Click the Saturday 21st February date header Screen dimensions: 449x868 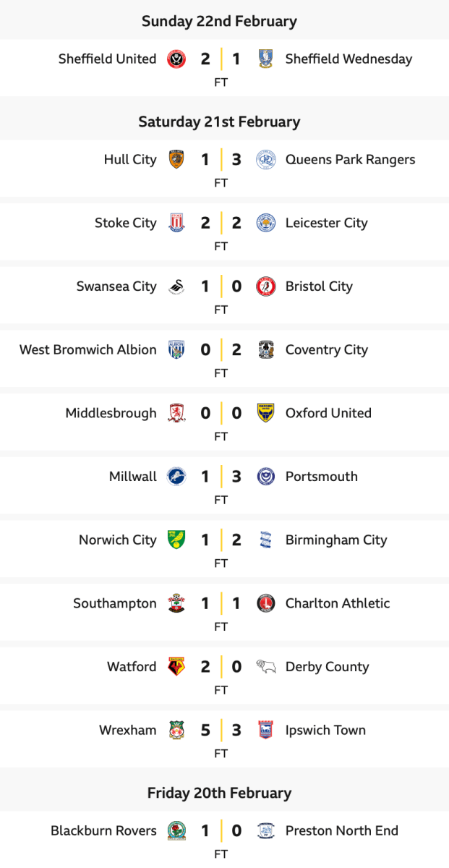219,122
